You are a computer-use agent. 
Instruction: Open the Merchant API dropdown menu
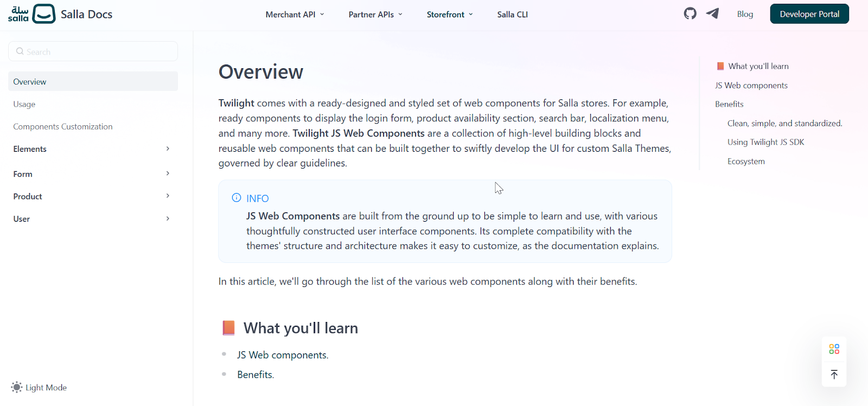(x=295, y=15)
